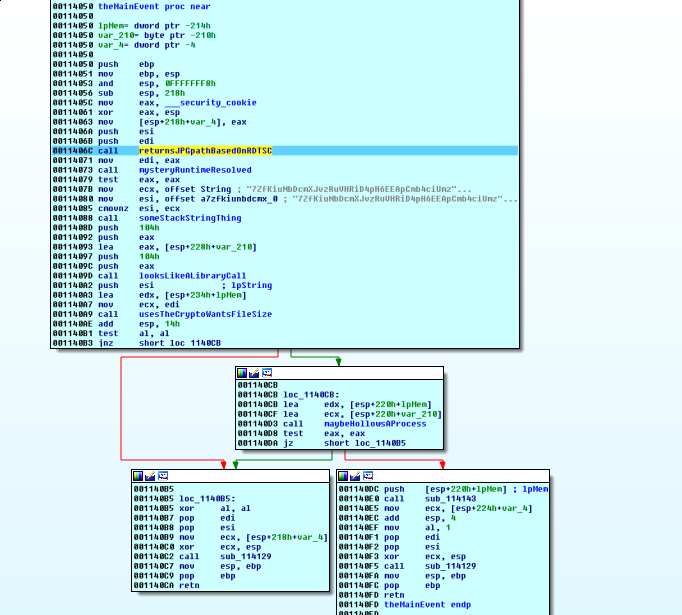Viewport: 682px width, 615px height.
Task: Click '; lpString' comment
Action: (246, 285)
